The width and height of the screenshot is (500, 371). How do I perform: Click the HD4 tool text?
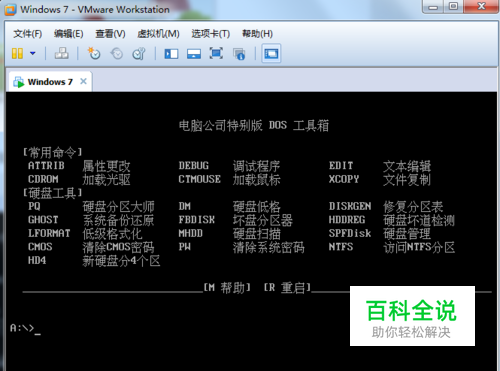[x=37, y=260]
